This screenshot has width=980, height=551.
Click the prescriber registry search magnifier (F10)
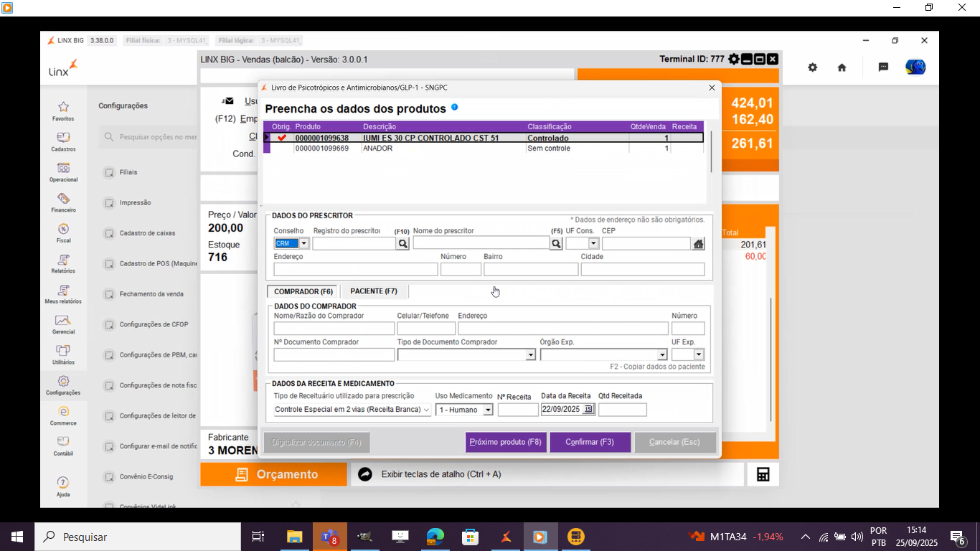coord(403,244)
